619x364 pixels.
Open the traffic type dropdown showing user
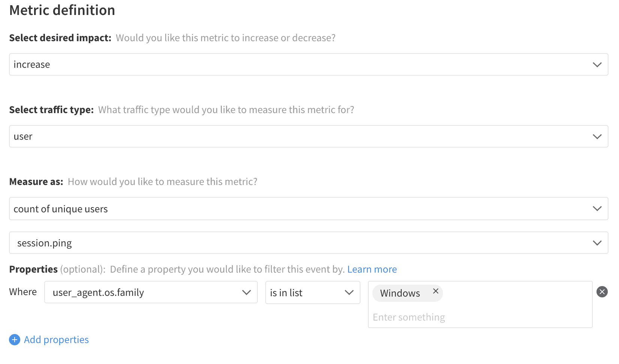308,136
